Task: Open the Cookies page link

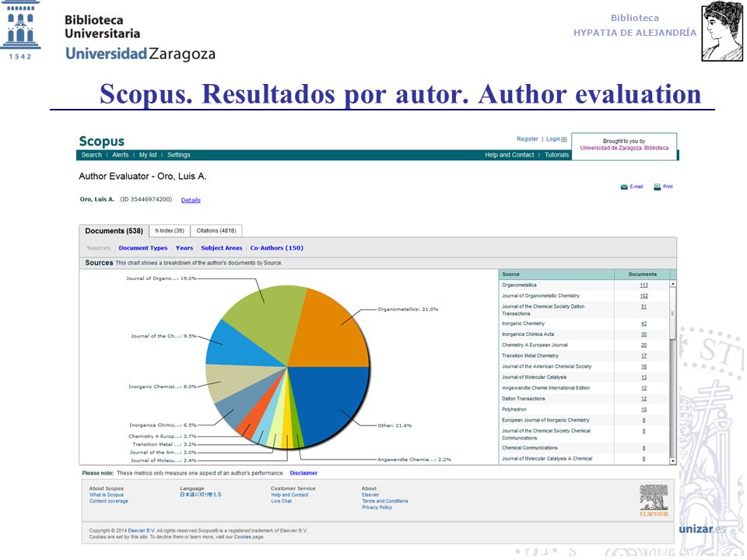Action: [x=243, y=537]
